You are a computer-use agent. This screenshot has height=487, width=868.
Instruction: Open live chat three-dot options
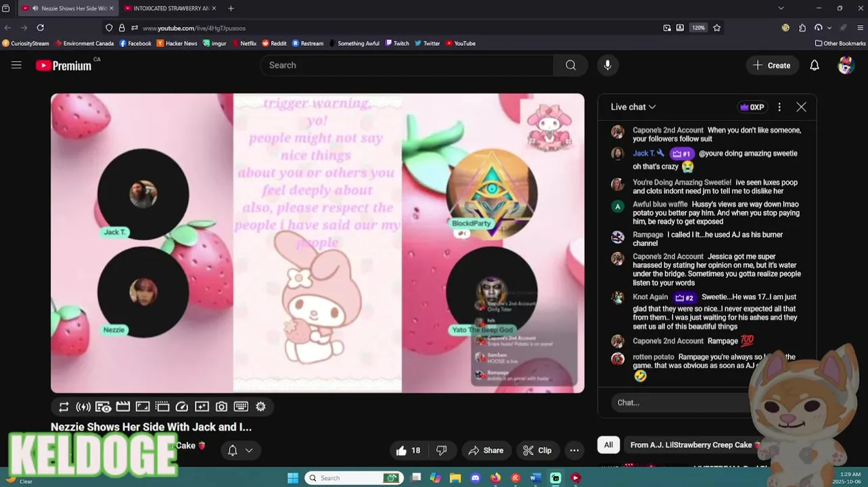(779, 107)
